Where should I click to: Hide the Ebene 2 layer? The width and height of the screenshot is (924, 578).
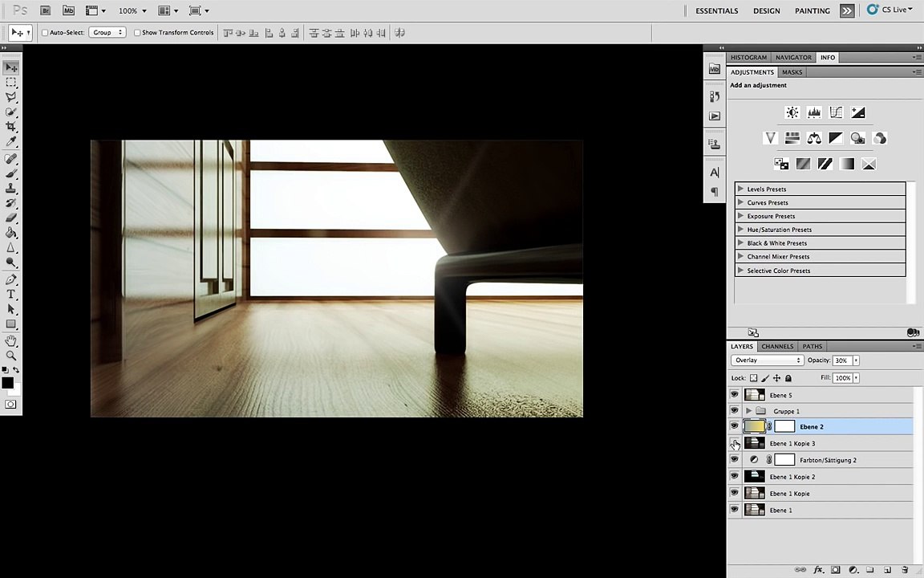(734, 425)
